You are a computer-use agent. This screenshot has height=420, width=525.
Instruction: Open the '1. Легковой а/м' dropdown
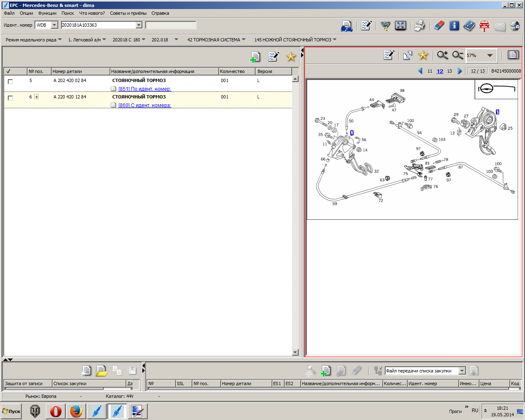87,40
